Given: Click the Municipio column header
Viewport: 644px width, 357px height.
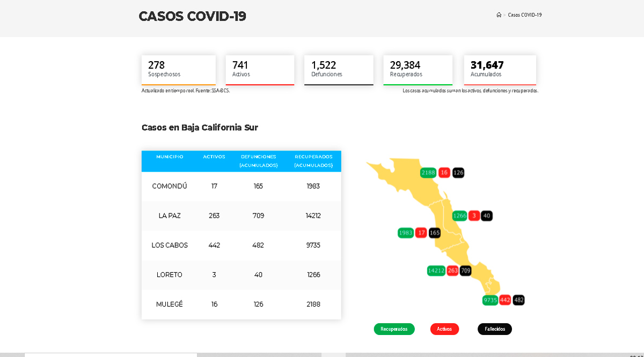Looking at the screenshot, I should click(x=170, y=157).
